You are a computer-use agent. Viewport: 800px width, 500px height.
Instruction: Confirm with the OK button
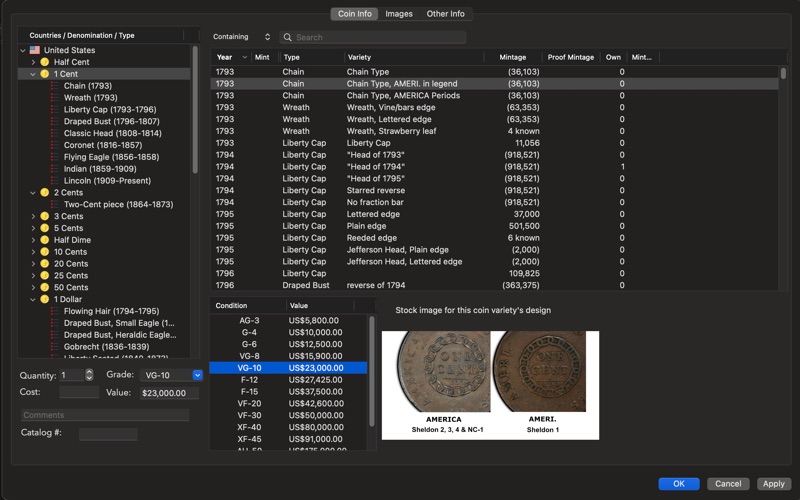pyautogui.click(x=679, y=484)
